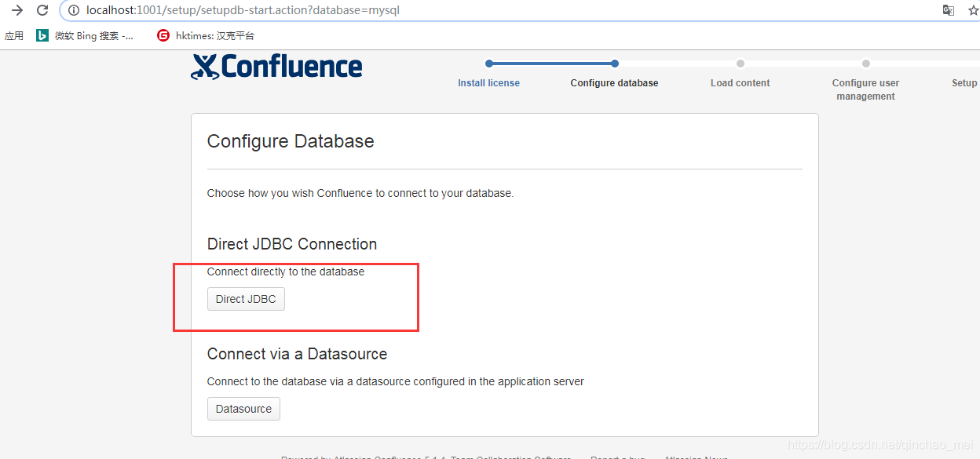Click the Install license progress dot
Screen dimensions: 980x459
(x=489, y=64)
